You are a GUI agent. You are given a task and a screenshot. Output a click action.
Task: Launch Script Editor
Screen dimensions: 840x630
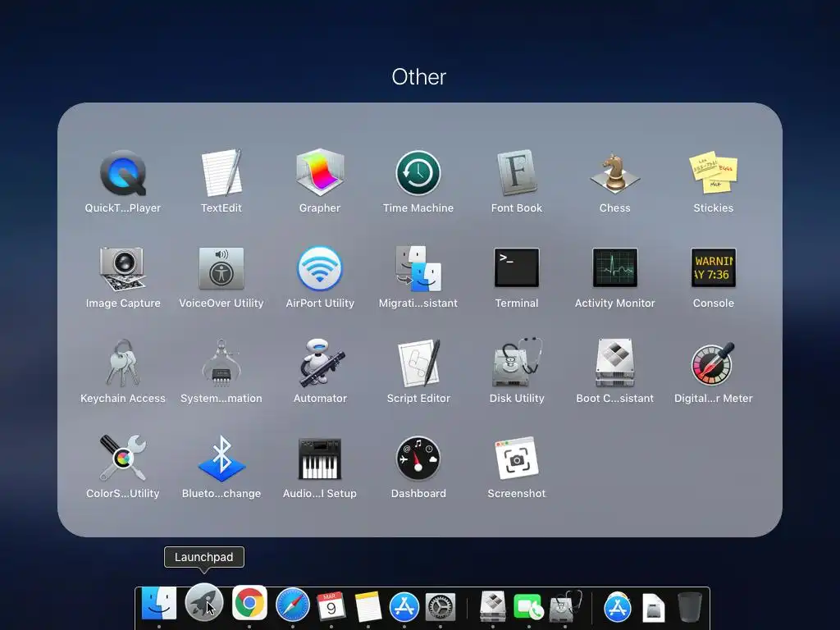[x=418, y=363]
